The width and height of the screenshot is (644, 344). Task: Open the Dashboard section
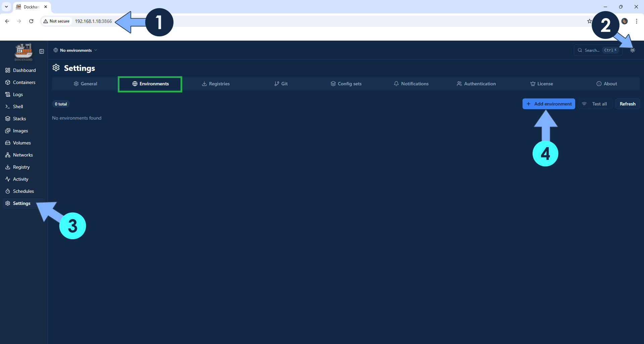click(x=23, y=70)
